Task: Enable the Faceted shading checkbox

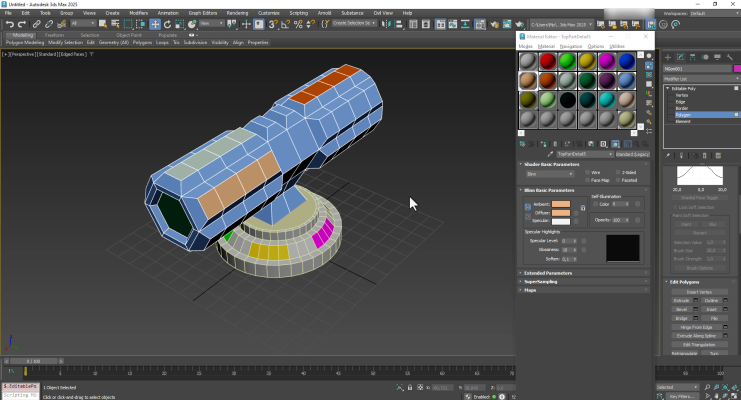Action: click(x=618, y=180)
